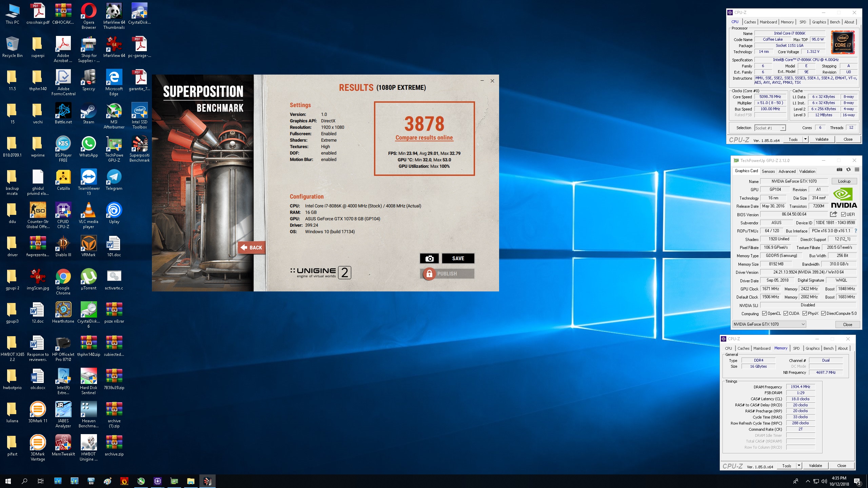
Task: Open TechPowerUp GPU-Z desktop shortcut
Action: tap(114, 149)
